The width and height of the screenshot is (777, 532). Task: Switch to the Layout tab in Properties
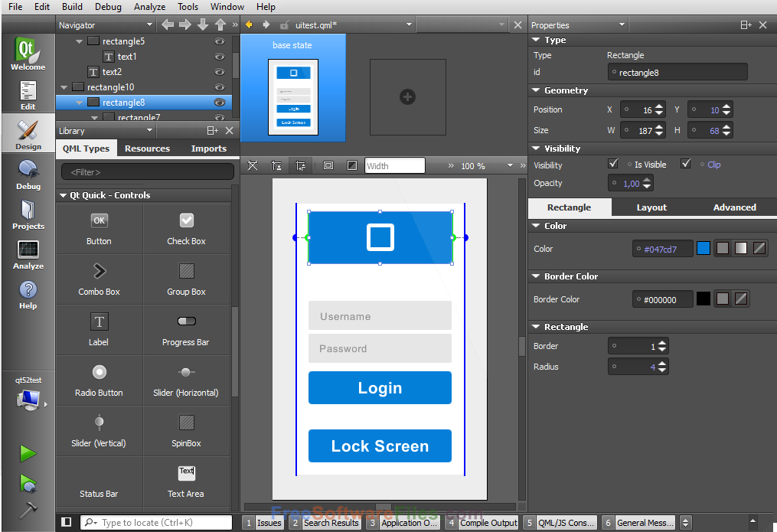pyautogui.click(x=652, y=207)
